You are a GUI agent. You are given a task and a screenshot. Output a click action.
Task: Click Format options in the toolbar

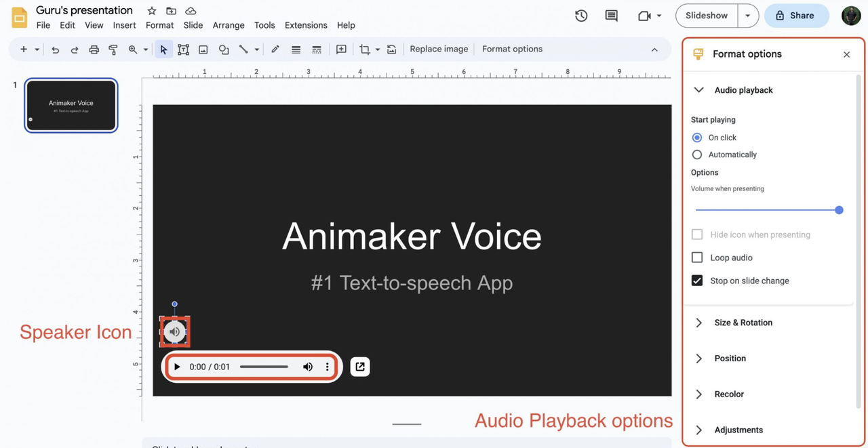(x=512, y=49)
